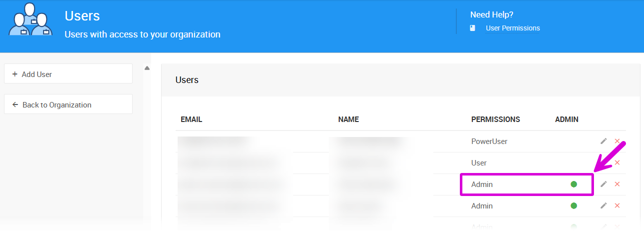Toggle green admin dot in highlighted row

(x=574, y=184)
